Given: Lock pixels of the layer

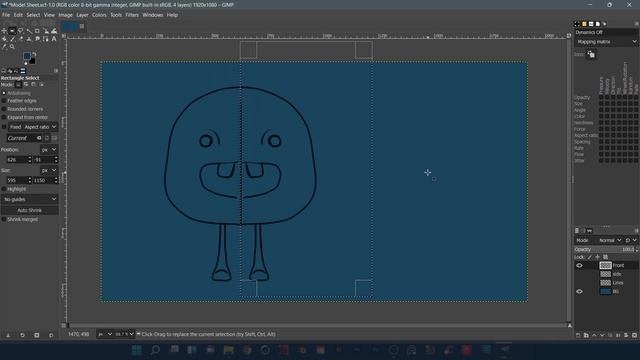Looking at the screenshot, I should coord(589,257).
